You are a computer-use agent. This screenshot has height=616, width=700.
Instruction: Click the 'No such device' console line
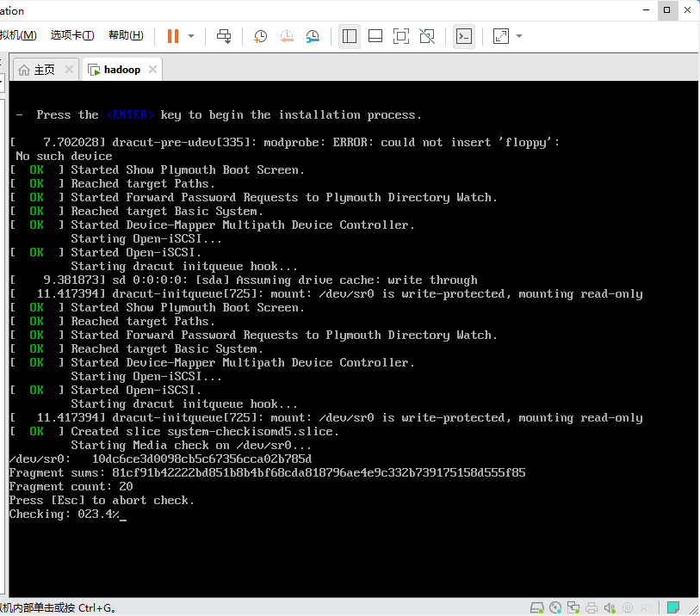(64, 156)
